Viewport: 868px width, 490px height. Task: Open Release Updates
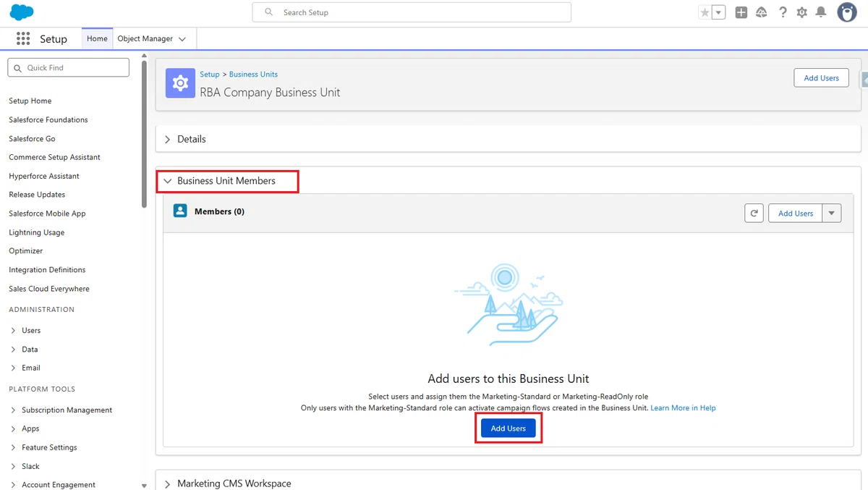37,195
